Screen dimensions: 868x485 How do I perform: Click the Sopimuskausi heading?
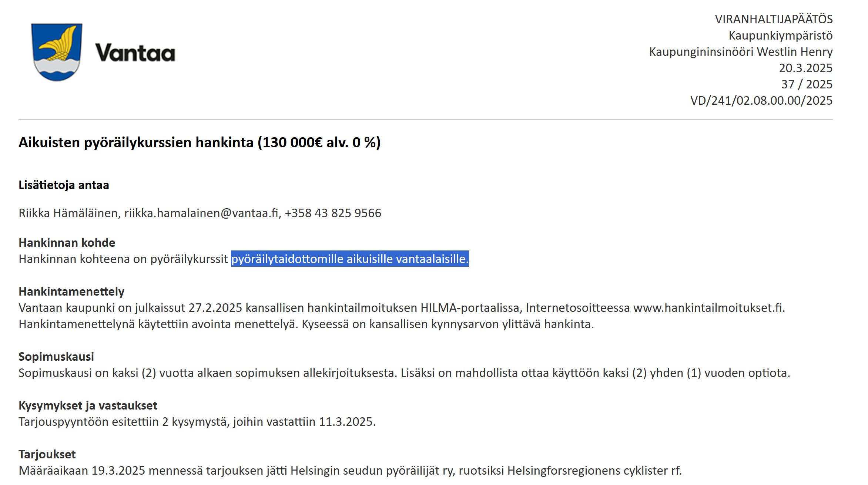click(56, 357)
